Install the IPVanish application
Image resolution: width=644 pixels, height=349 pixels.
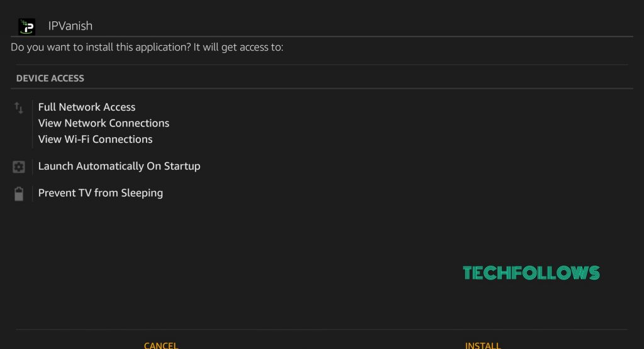pos(482,345)
